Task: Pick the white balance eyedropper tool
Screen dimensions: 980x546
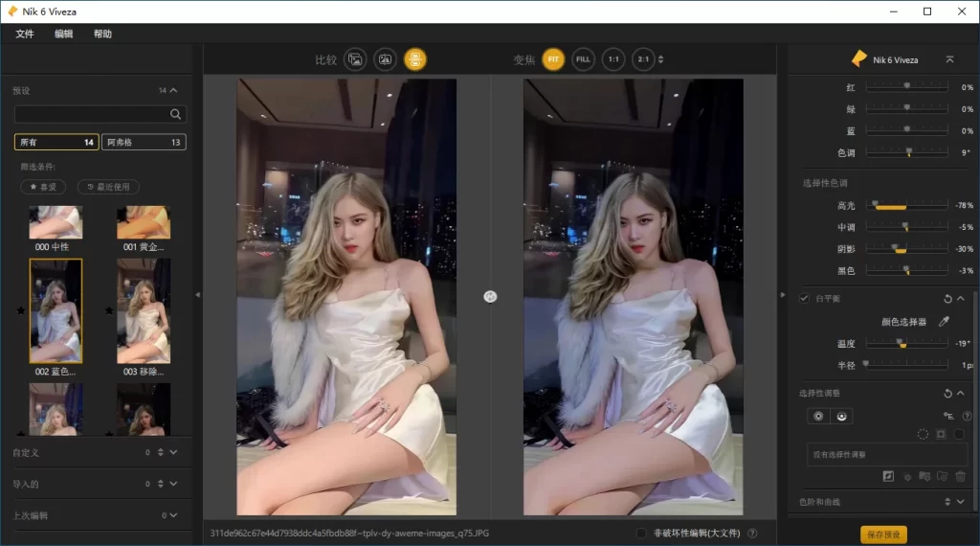Action: (x=943, y=322)
